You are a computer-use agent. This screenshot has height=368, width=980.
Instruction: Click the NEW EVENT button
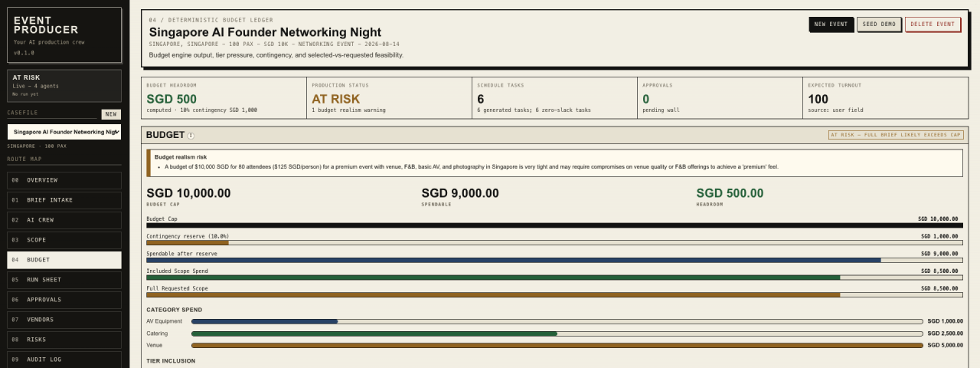[831, 25]
